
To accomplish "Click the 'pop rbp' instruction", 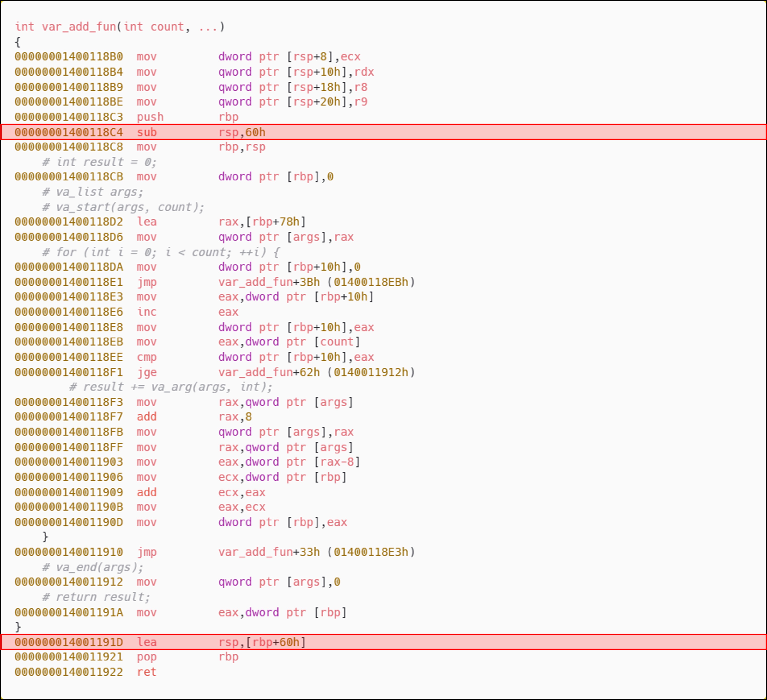I will pos(147,657).
